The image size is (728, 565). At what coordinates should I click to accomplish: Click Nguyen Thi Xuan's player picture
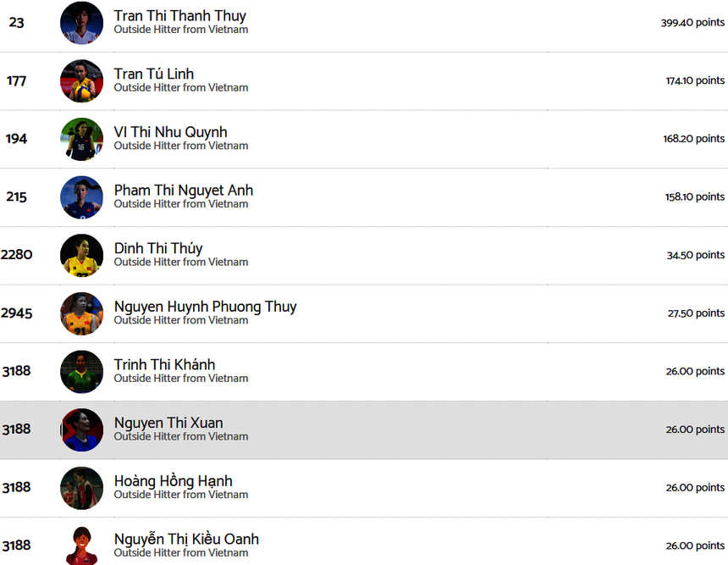point(81,429)
